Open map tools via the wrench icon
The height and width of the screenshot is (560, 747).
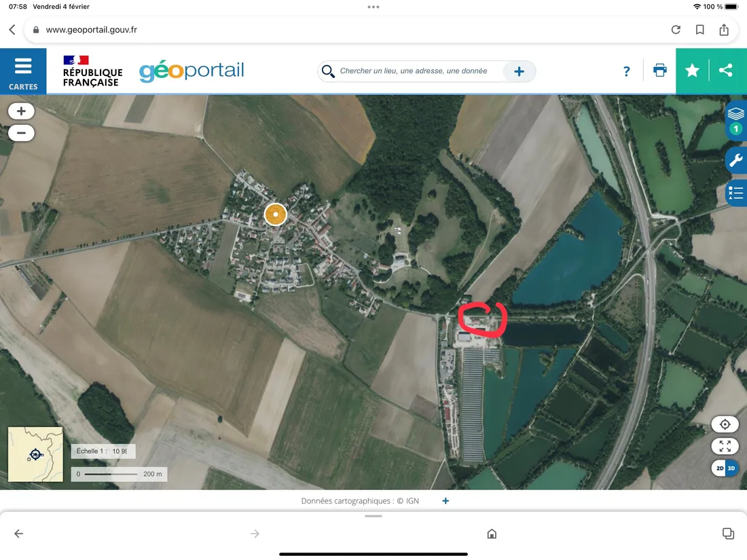[x=736, y=160]
